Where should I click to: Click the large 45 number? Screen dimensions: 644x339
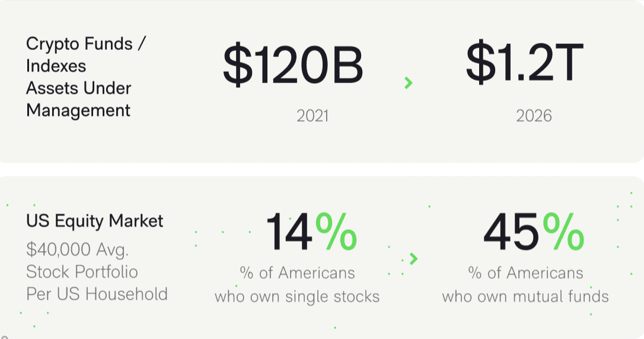pos(511,232)
